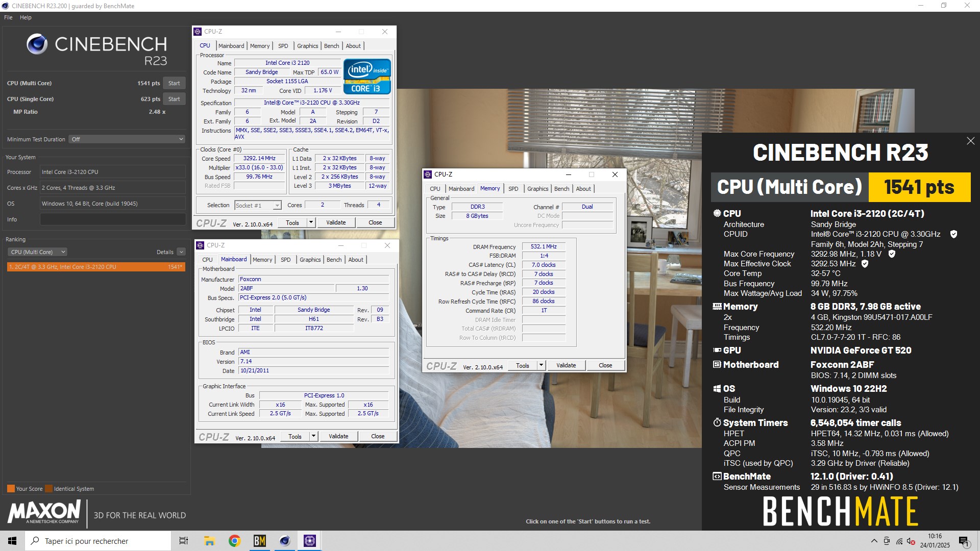
Task: Close the BenchMate result overlay
Action: [970, 141]
